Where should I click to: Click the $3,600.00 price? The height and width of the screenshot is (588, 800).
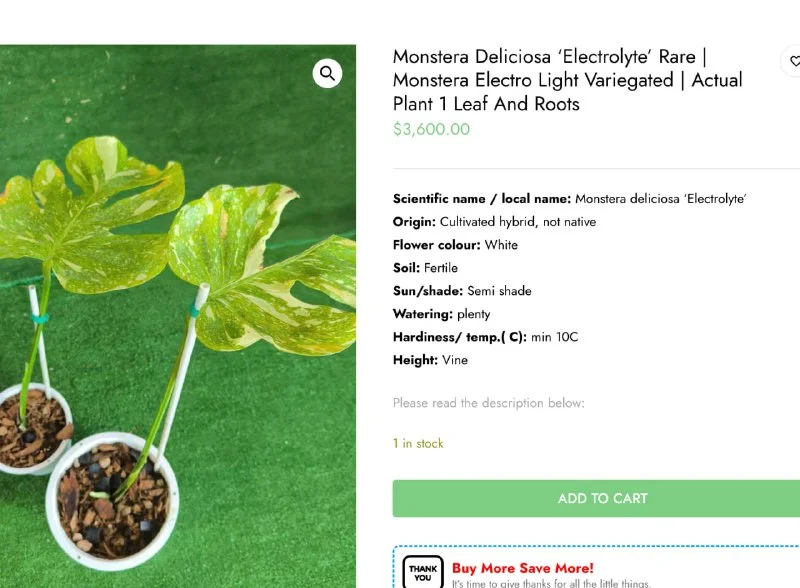click(x=431, y=129)
